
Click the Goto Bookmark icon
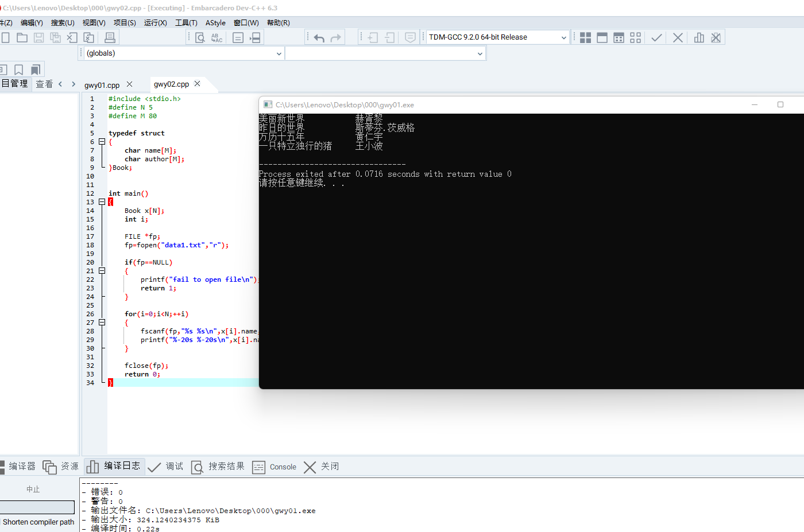tap(35, 69)
